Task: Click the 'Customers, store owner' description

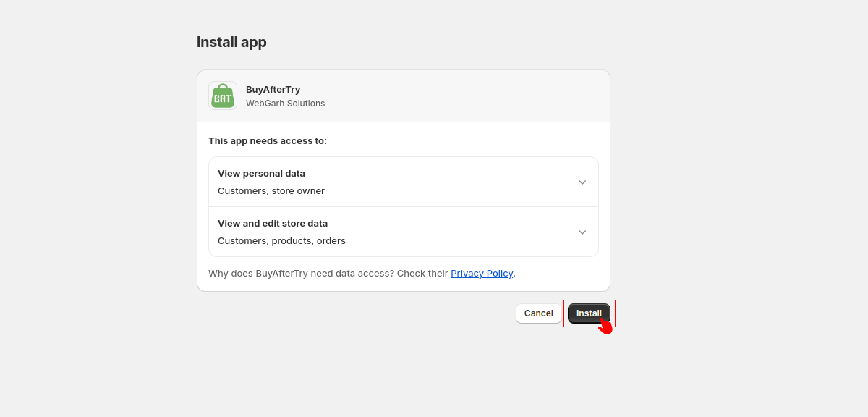Action: coord(271,191)
